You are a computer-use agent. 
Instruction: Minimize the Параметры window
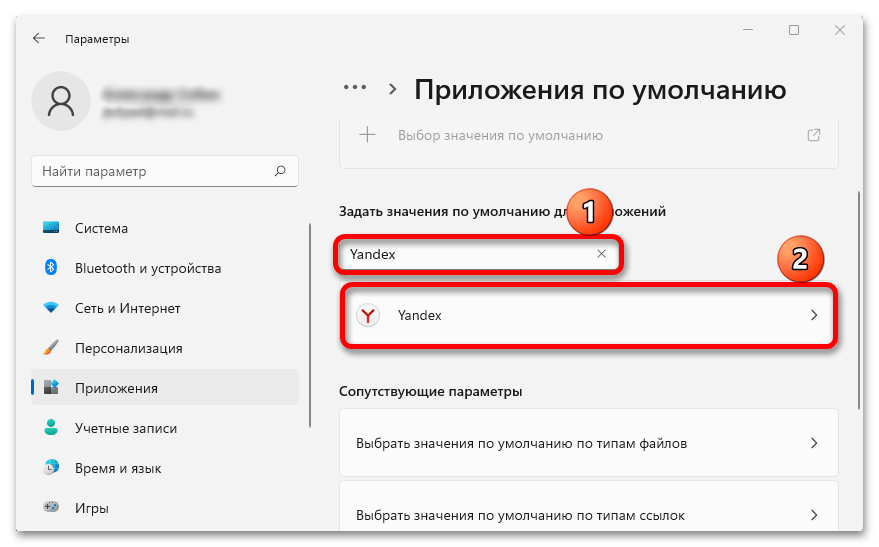click(x=748, y=30)
